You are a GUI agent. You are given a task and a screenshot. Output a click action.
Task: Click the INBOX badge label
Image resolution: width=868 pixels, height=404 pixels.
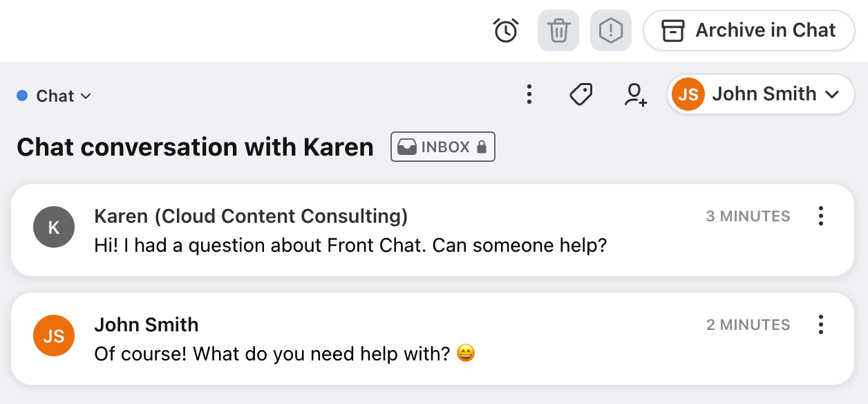pos(443,147)
